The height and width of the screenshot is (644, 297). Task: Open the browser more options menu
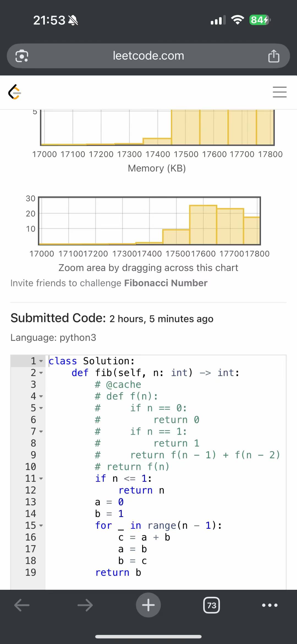tap(270, 605)
